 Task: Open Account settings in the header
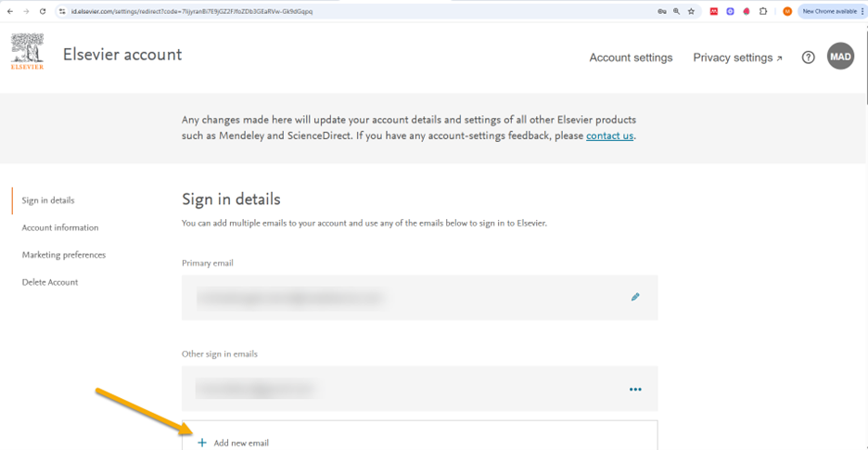point(631,58)
